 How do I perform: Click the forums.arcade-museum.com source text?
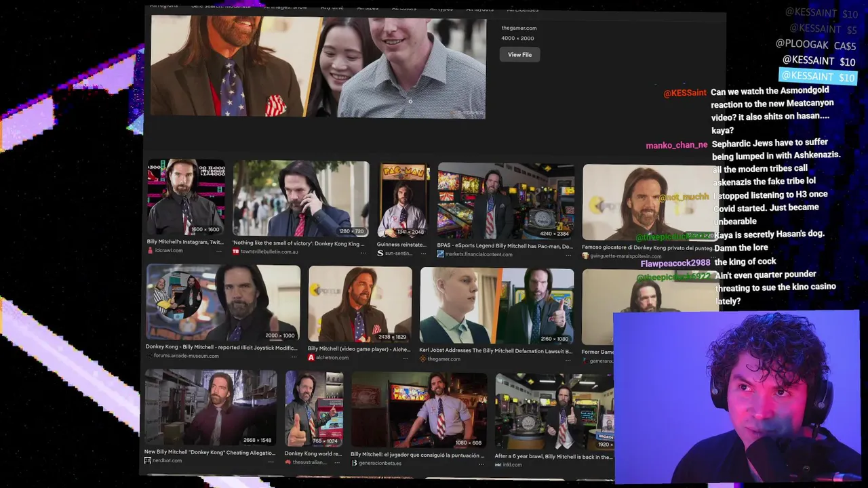pos(186,356)
